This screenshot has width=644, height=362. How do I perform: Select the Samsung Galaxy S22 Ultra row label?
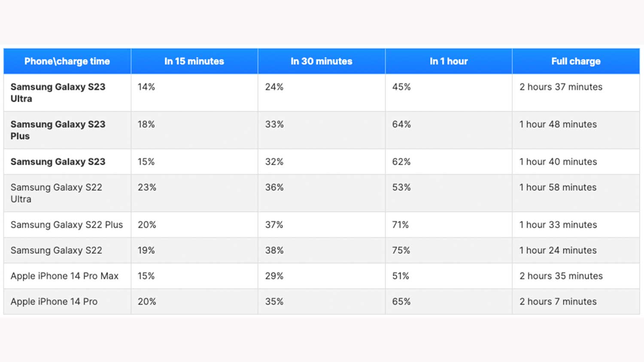pos(56,193)
